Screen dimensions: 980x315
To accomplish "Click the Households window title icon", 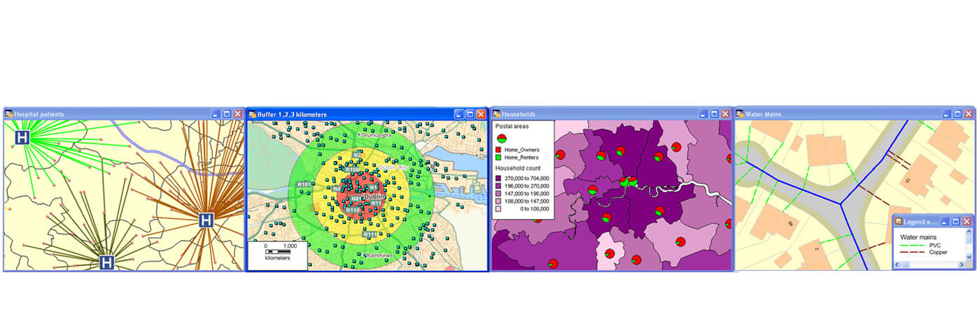I will pyautogui.click(x=497, y=114).
